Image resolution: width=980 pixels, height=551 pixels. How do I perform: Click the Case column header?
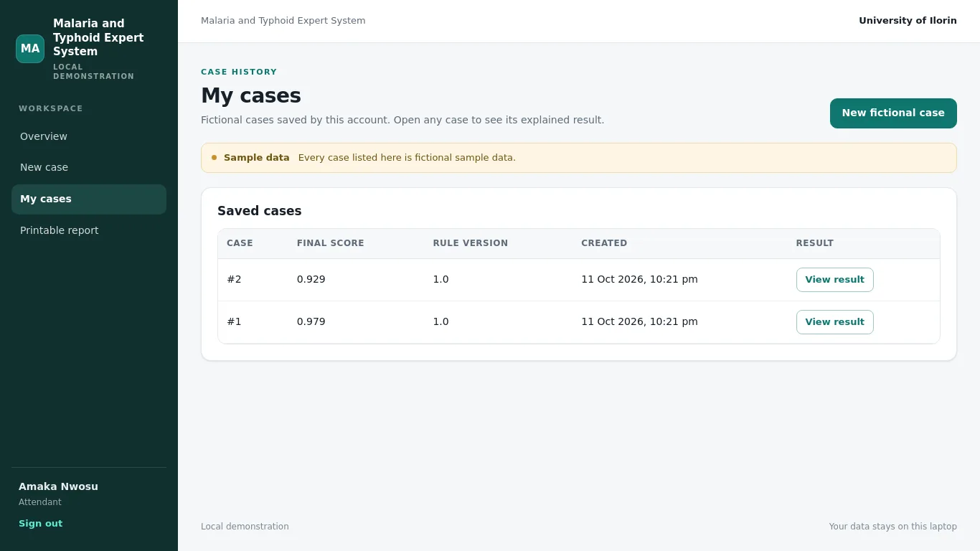(x=240, y=243)
